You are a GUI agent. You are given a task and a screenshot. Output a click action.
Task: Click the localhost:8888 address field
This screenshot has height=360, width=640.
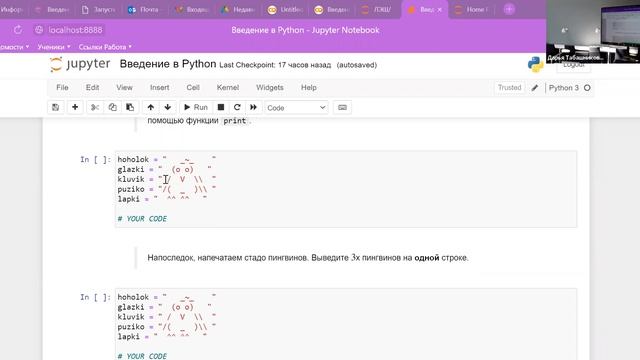[x=75, y=30]
